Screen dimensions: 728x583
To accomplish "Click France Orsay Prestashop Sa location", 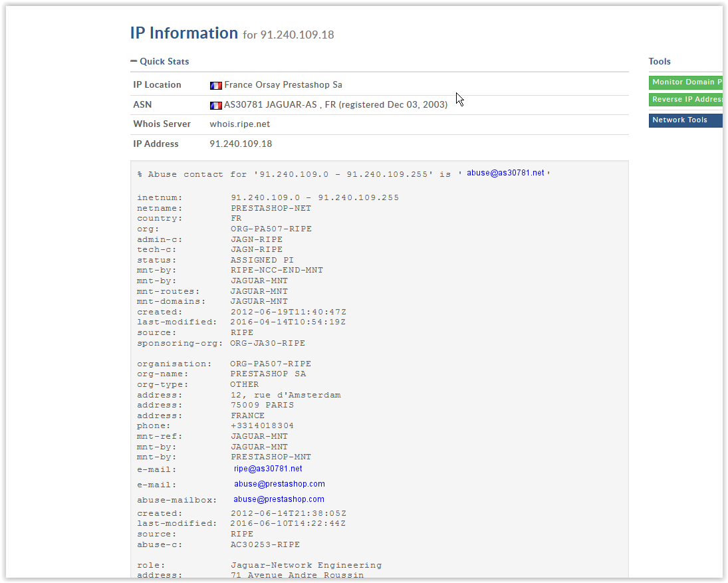I will coord(283,85).
